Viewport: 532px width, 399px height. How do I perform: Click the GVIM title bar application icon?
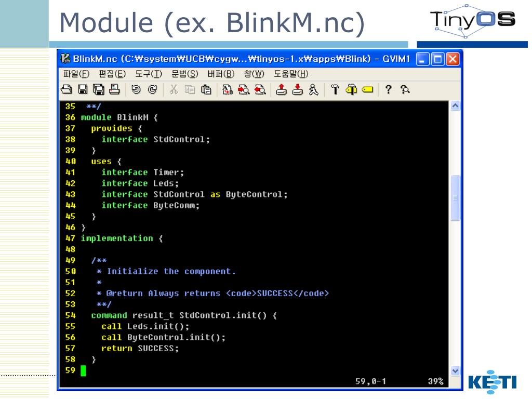[65, 59]
